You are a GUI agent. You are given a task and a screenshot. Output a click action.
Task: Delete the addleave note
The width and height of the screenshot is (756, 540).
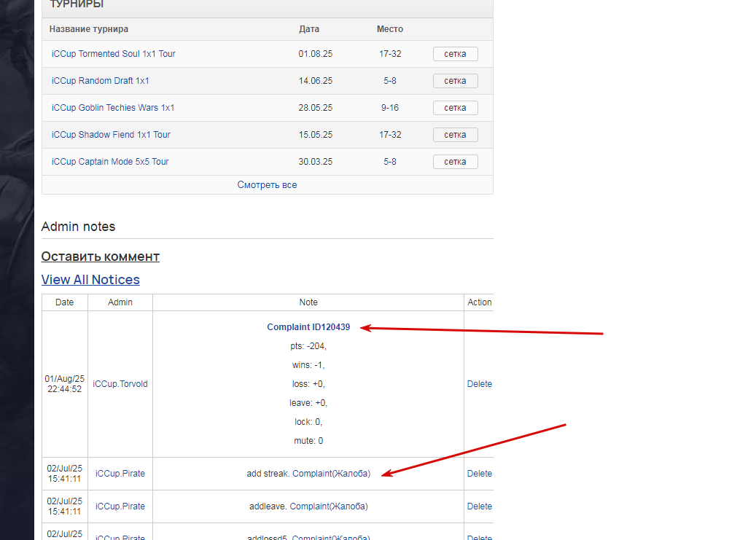(479, 506)
